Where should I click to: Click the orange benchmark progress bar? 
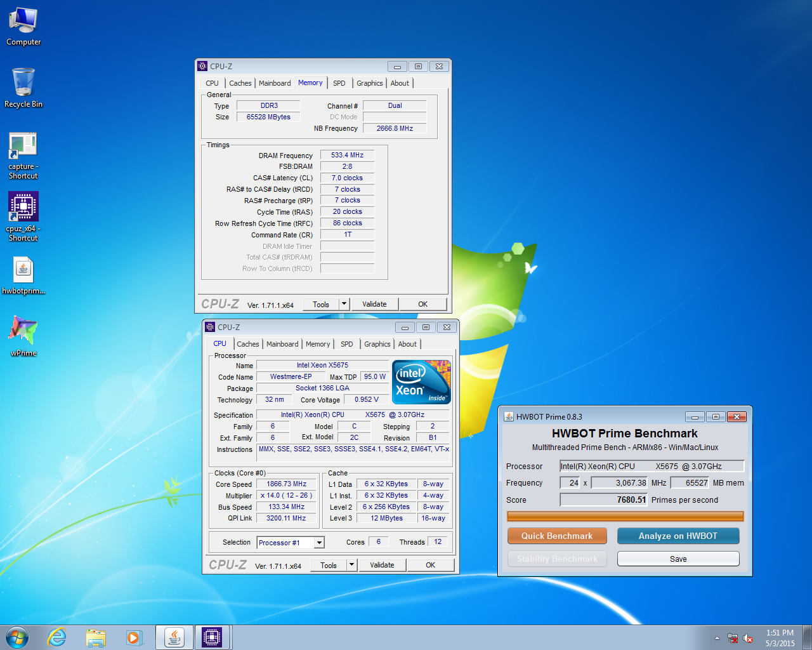[x=625, y=517]
